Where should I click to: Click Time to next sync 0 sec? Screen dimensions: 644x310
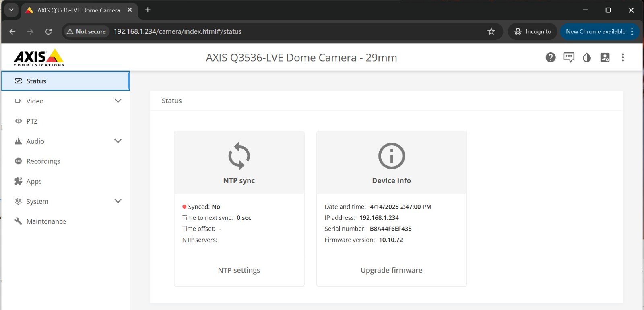coord(217,218)
